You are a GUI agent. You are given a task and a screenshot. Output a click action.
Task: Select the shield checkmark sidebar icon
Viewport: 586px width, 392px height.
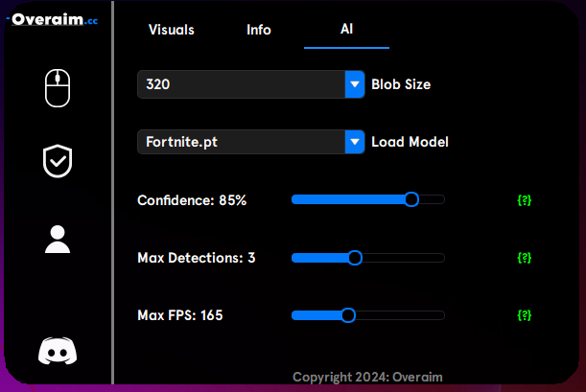pos(58,161)
